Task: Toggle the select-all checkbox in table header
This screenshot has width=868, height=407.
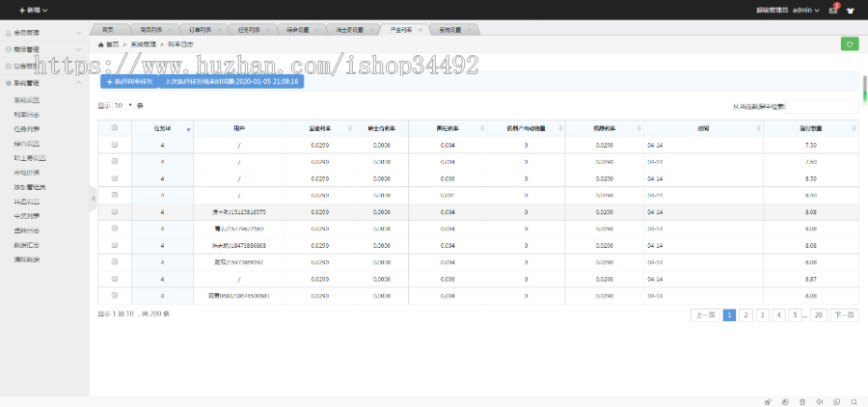Action: tap(115, 127)
